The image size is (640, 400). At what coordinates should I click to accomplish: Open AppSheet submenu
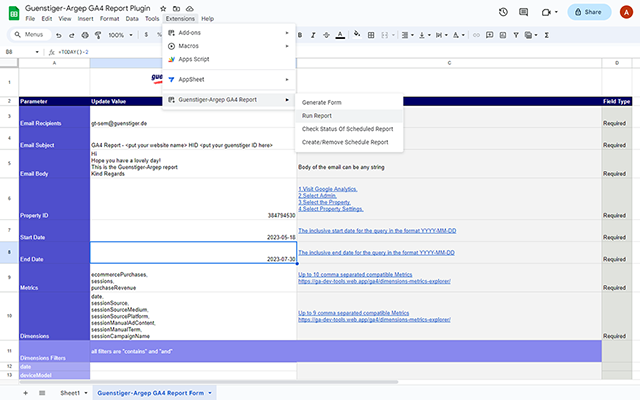pyautogui.click(x=229, y=80)
